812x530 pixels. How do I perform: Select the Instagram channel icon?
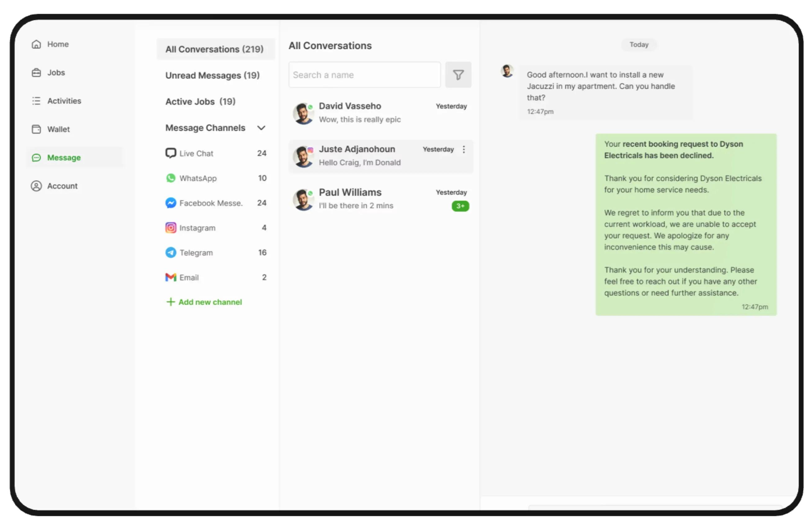pyautogui.click(x=171, y=228)
